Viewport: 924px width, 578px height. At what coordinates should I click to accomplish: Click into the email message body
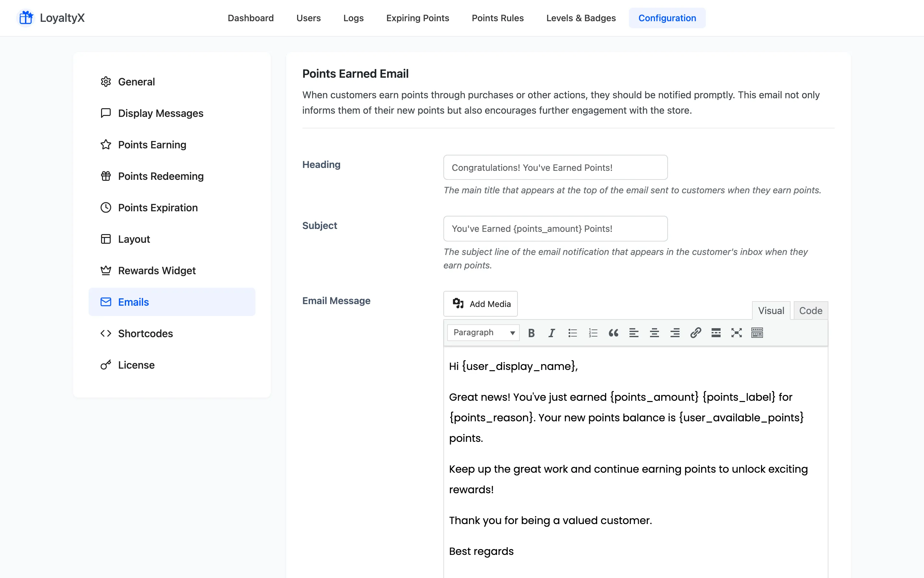click(636, 462)
